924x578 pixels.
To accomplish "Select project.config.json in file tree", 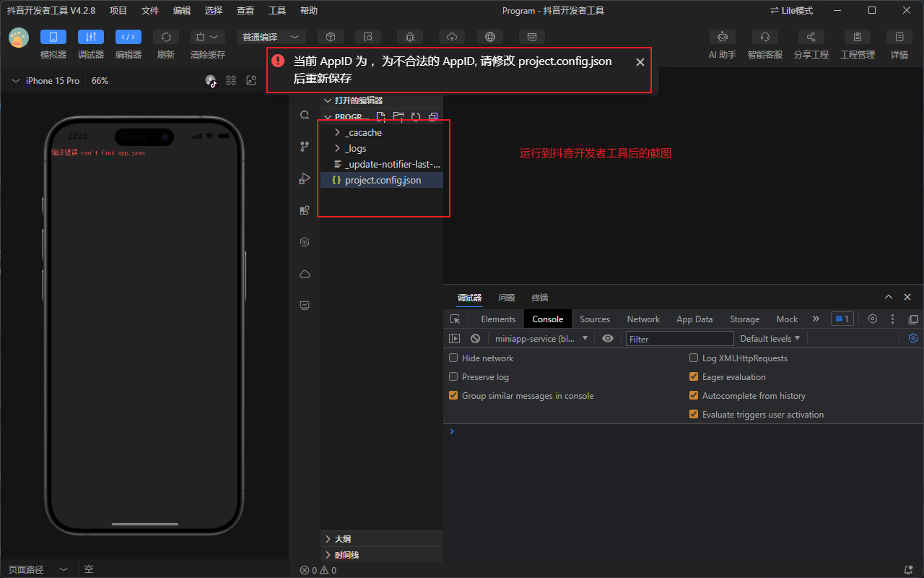I will coord(383,180).
